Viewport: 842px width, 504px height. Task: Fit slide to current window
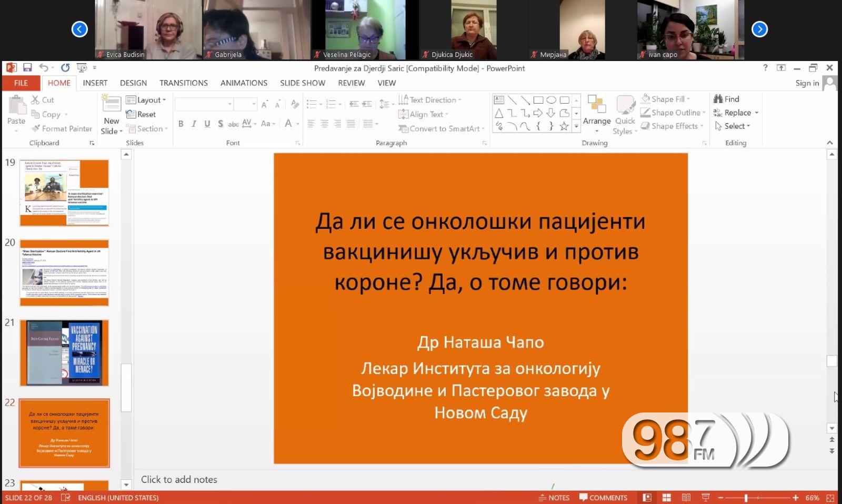(x=830, y=498)
